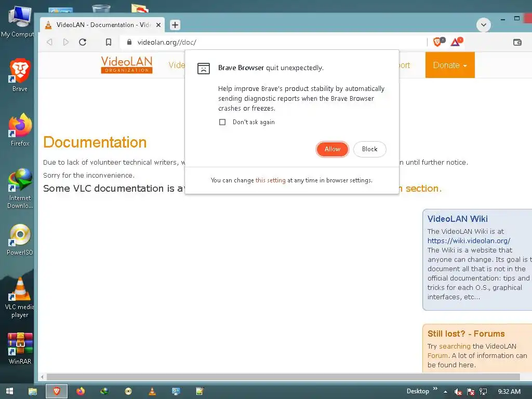Open the https://wiki.videolan.org/ link
The image size is (532, 399).
[x=469, y=241]
